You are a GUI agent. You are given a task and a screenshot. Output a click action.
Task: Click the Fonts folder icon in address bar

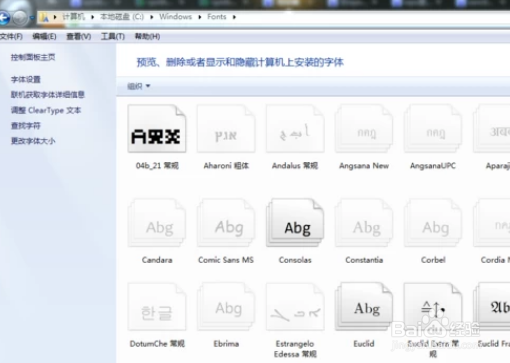pyautogui.click(x=44, y=17)
